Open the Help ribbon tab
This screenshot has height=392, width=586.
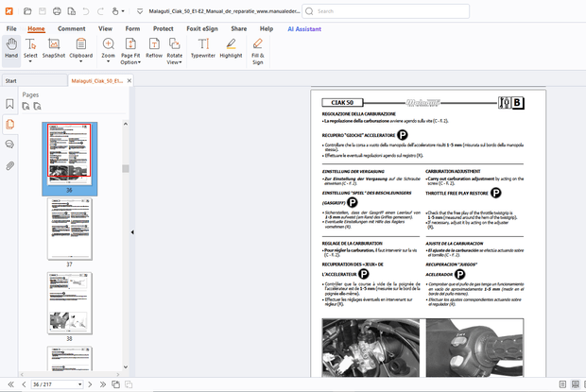click(267, 28)
